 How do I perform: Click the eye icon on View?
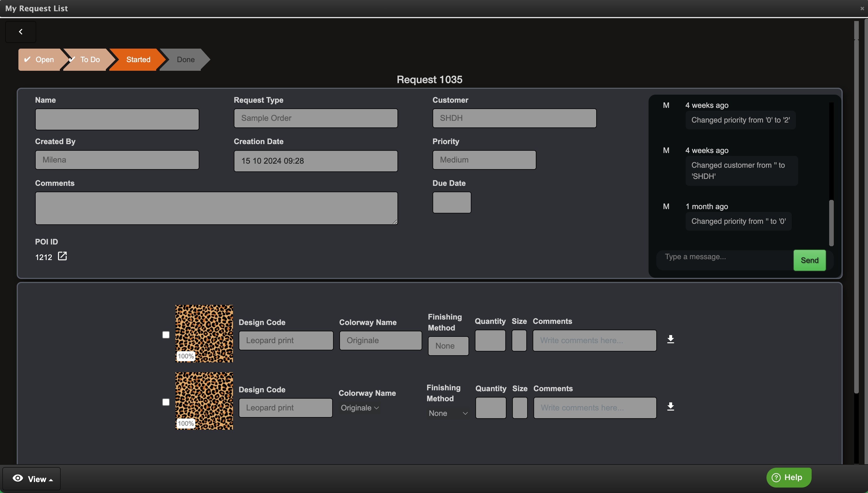[18, 478]
